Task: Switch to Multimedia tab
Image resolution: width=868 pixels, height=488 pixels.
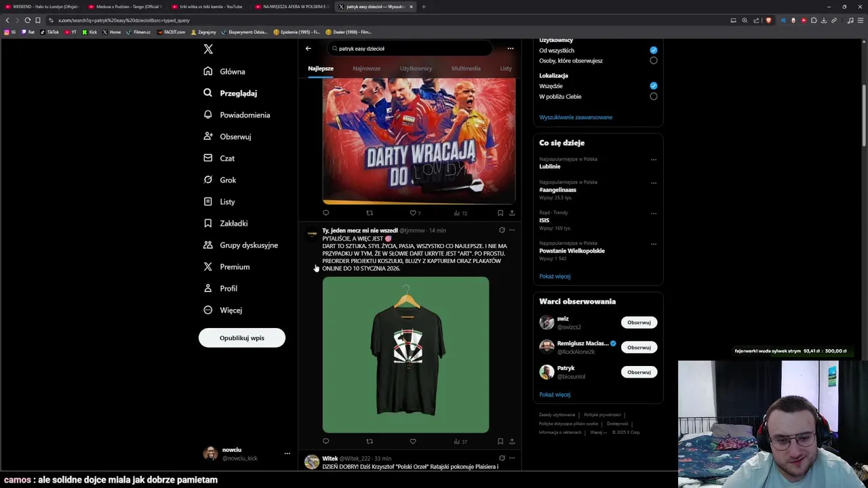Action: (x=466, y=68)
